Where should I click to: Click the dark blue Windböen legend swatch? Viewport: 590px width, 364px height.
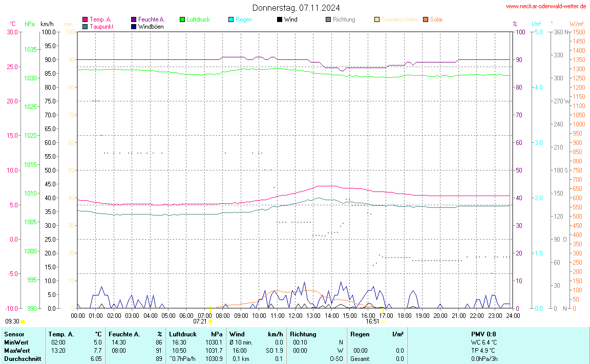point(134,27)
